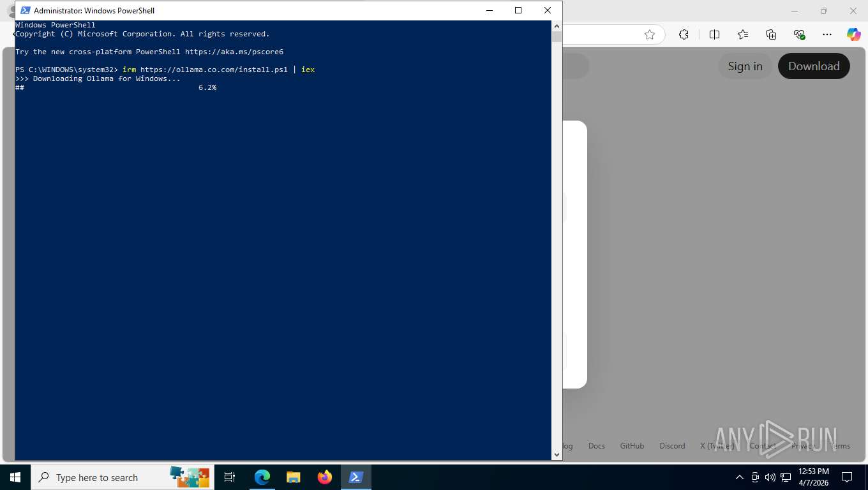
Task: Click Sign in on Ollama page
Action: tap(745, 66)
